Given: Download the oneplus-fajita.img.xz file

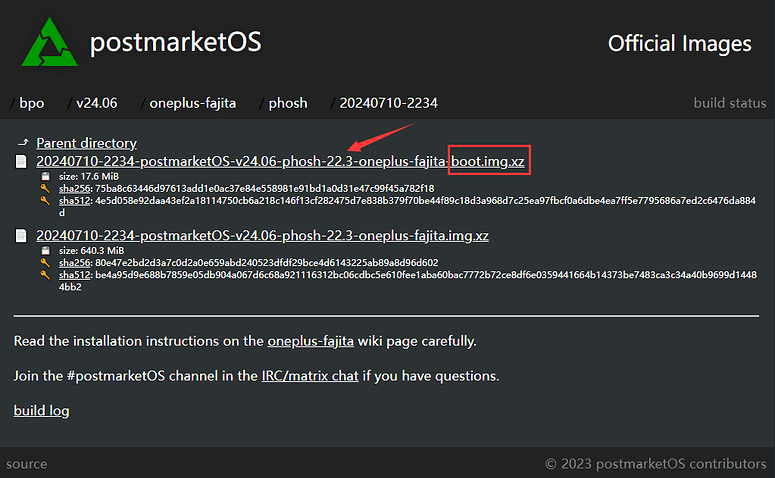Looking at the screenshot, I should click(262, 236).
